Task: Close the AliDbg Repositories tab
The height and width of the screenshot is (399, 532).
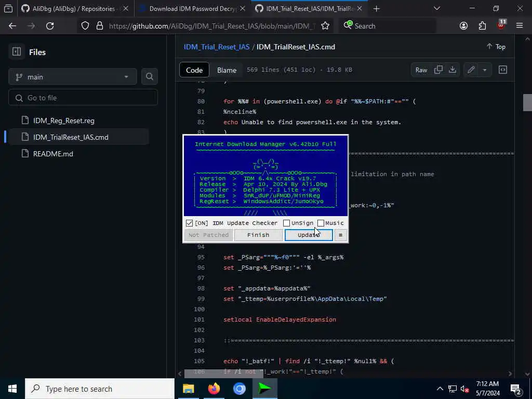Action: (126, 8)
